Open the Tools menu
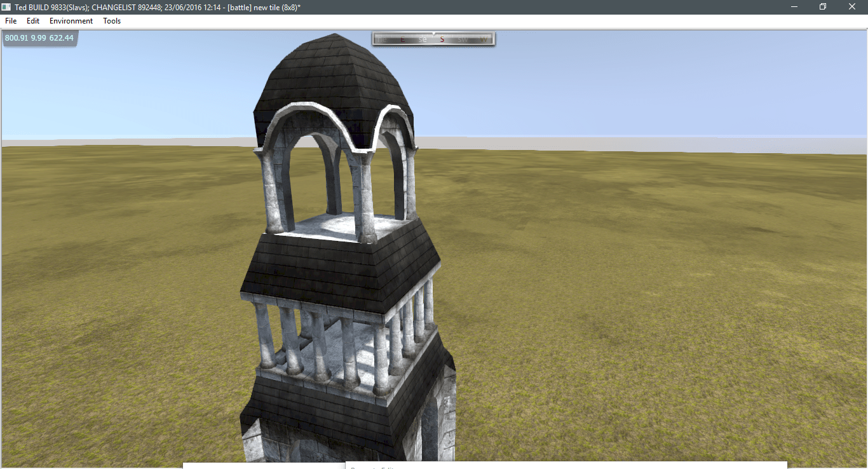The height and width of the screenshot is (469, 868). click(x=112, y=21)
